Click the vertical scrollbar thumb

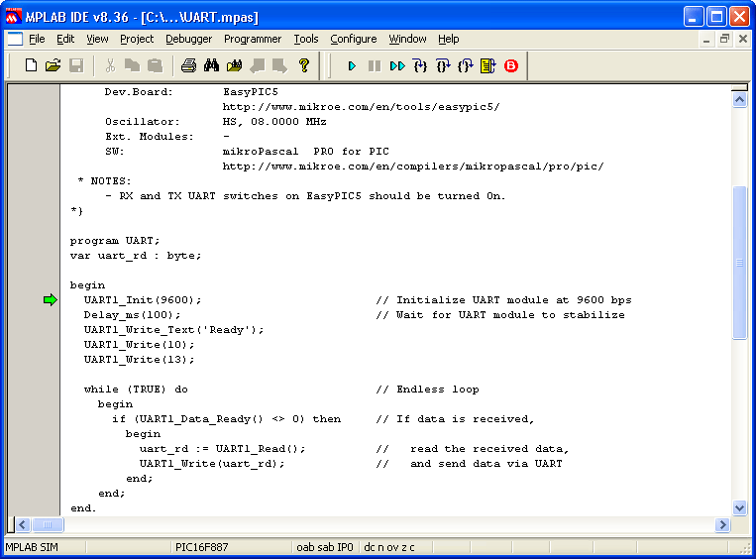[x=739, y=263]
